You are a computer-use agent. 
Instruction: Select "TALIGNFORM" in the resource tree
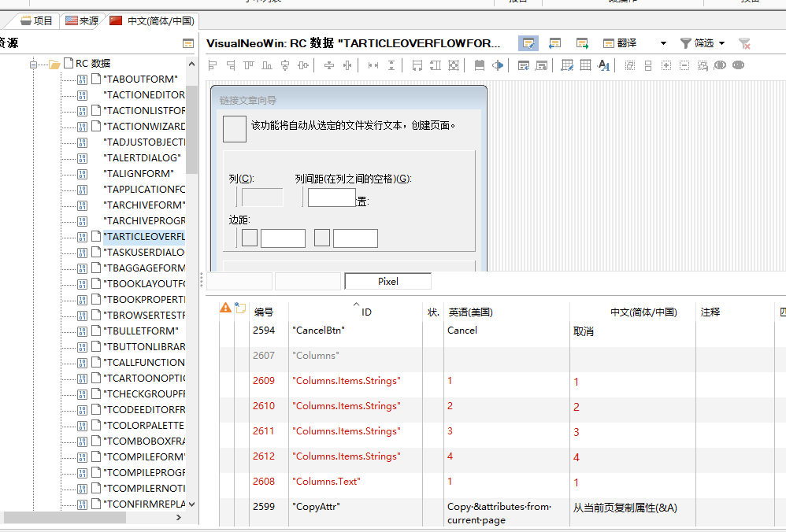(x=139, y=174)
